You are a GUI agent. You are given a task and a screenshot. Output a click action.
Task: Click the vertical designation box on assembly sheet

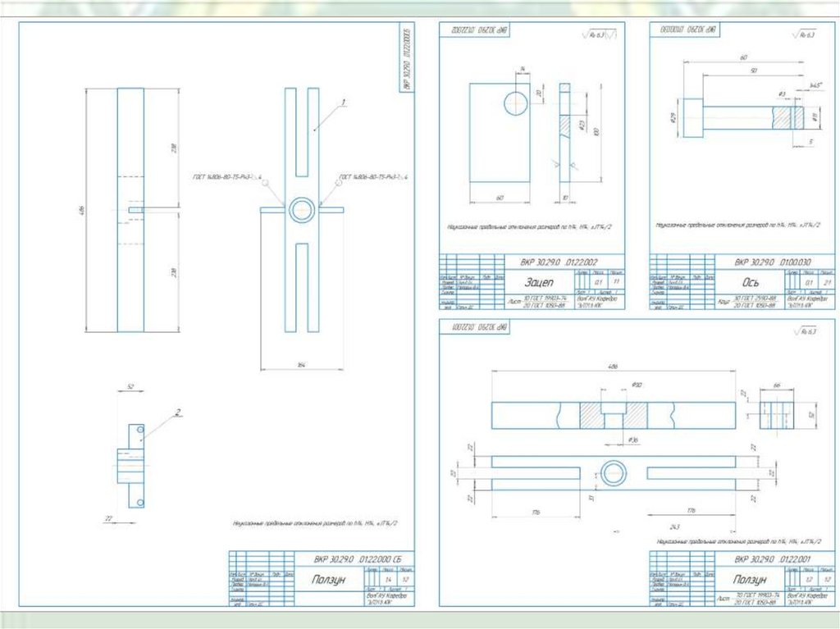[x=407, y=57]
